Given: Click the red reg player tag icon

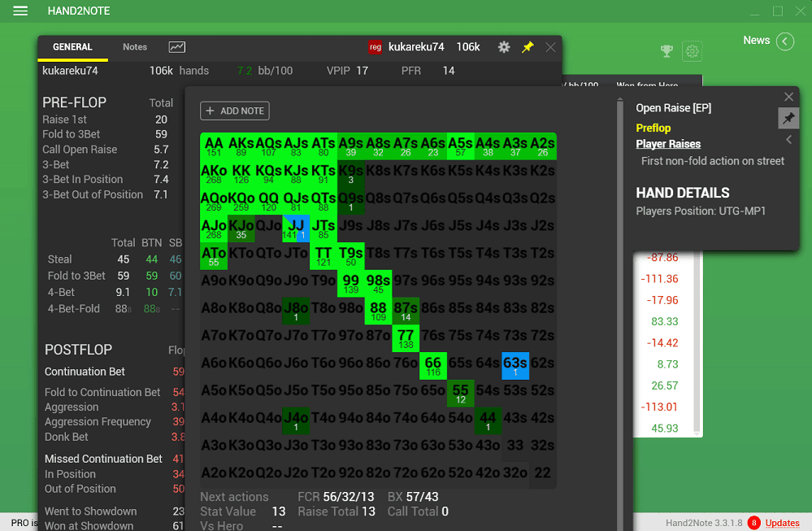Looking at the screenshot, I should 376,47.
